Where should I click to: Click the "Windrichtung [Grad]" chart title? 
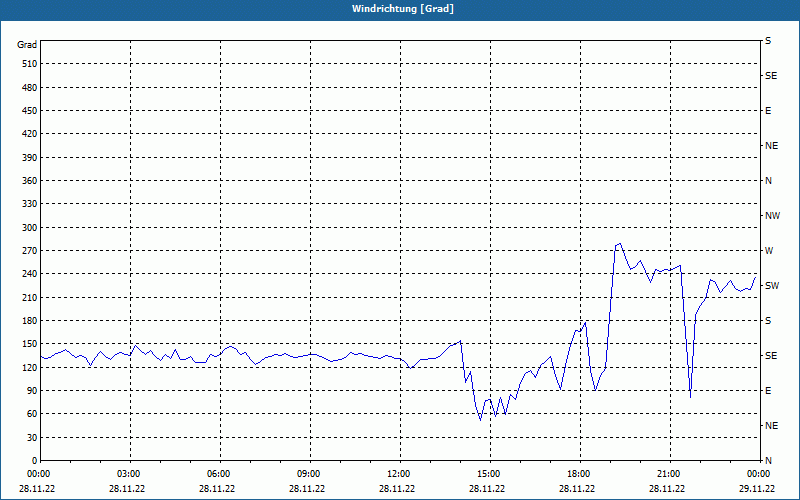tap(403, 9)
